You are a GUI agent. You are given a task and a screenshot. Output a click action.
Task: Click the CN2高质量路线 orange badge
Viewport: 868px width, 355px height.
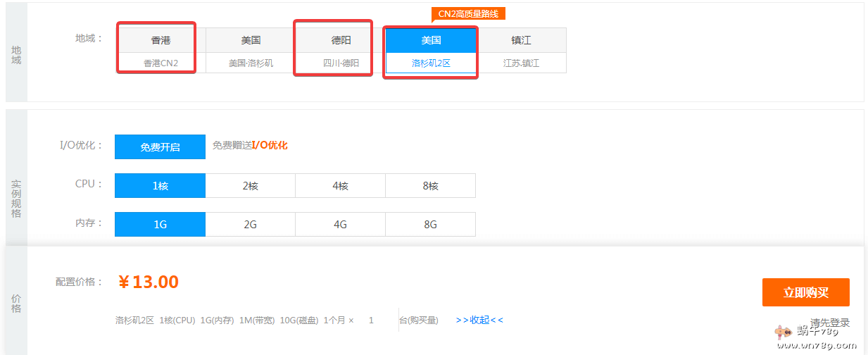pyautogui.click(x=468, y=14)
